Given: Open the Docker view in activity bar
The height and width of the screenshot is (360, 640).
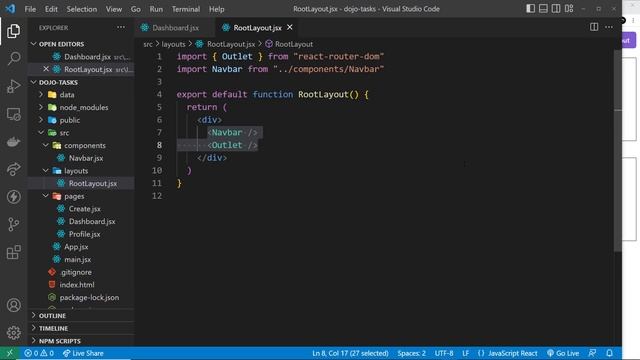Looking at the screenshot, I should (13, 142).
